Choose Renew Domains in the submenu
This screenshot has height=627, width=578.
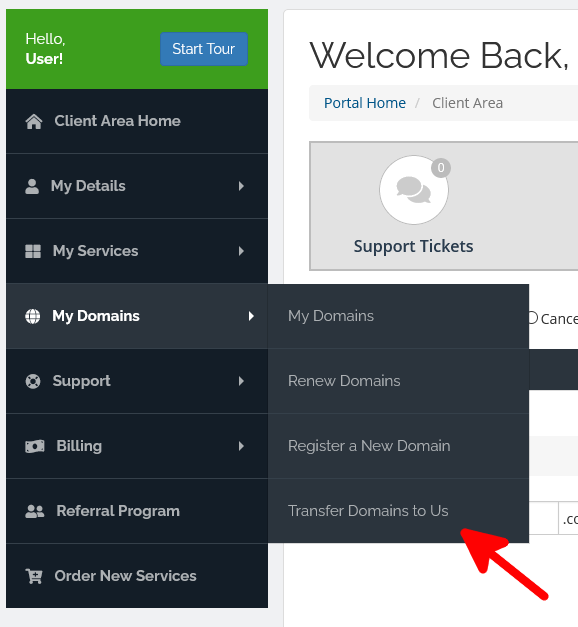click(344, 381)
